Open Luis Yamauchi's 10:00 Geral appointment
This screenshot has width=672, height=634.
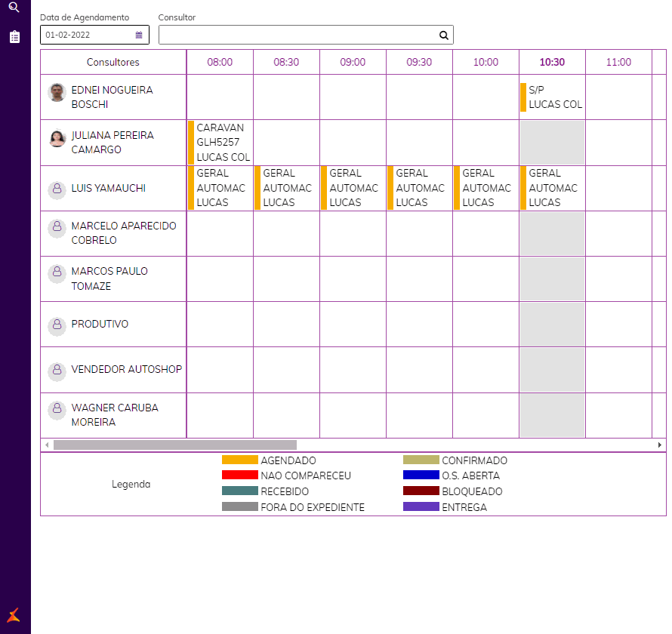coord(486,188)
